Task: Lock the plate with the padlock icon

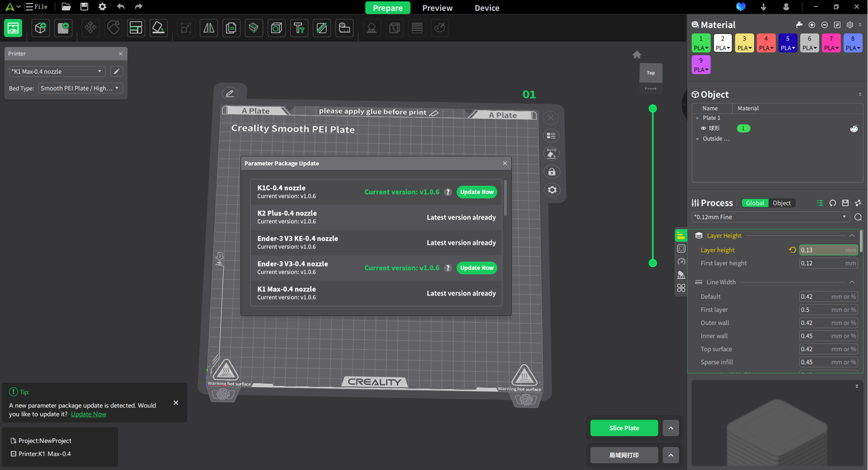Action: tap(551, 172)
